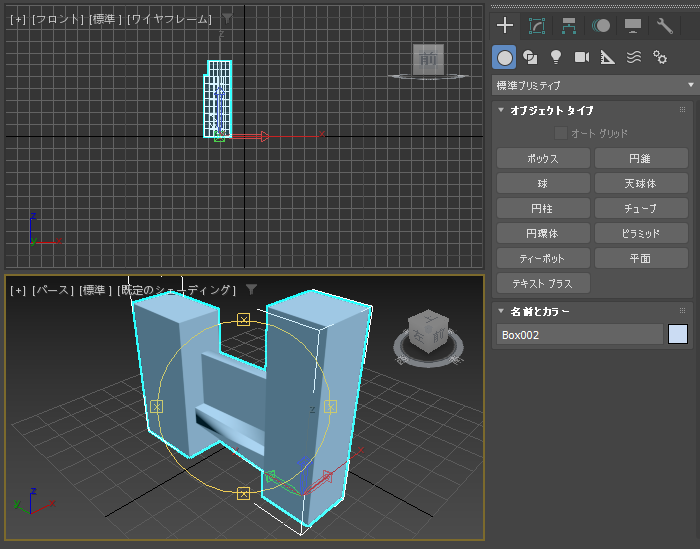Select the Shapes category icon
Screen dimensions: 700x549
[x=530, y=57]
